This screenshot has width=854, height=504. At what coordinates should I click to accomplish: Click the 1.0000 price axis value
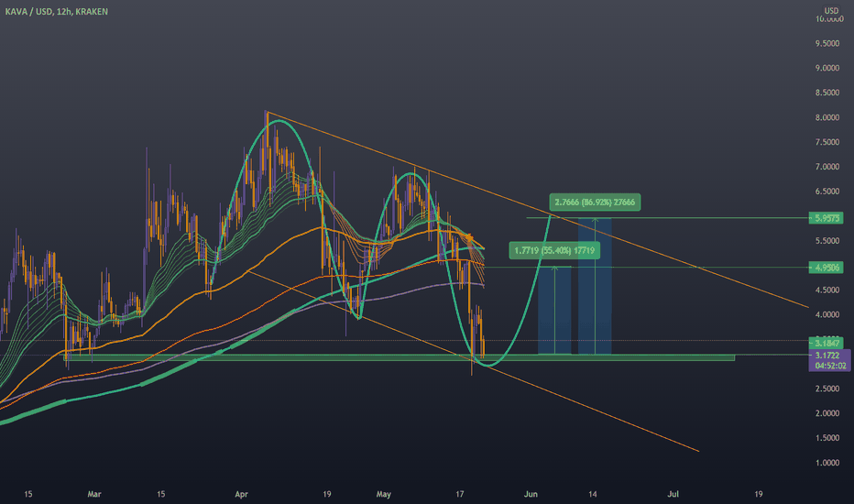coord(827,463)
